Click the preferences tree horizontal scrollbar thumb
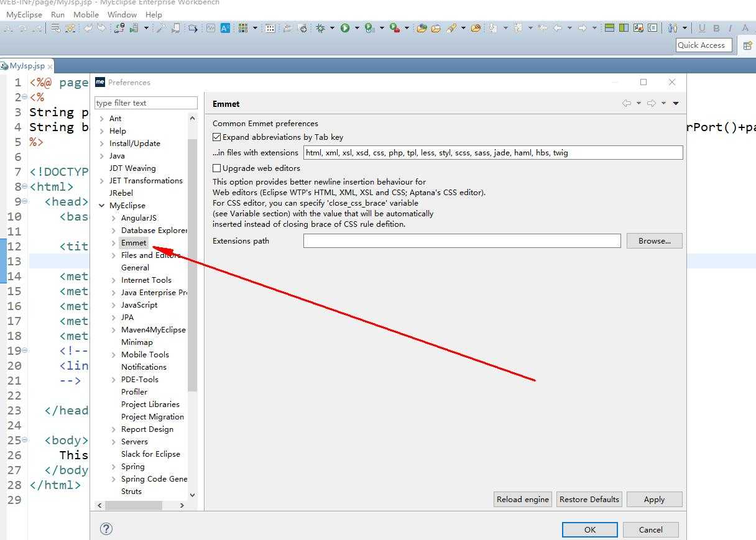Viewport: 756px width, 540px height. (134, 505)
